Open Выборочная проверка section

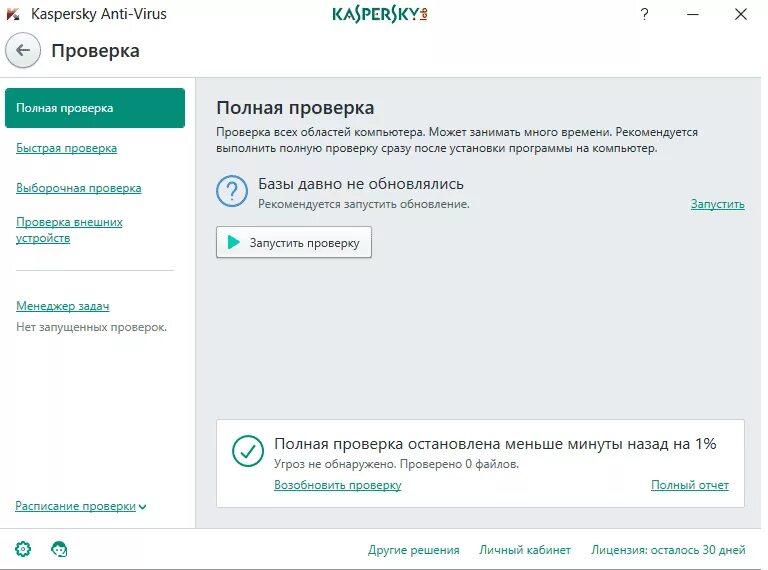click(78, 188)
